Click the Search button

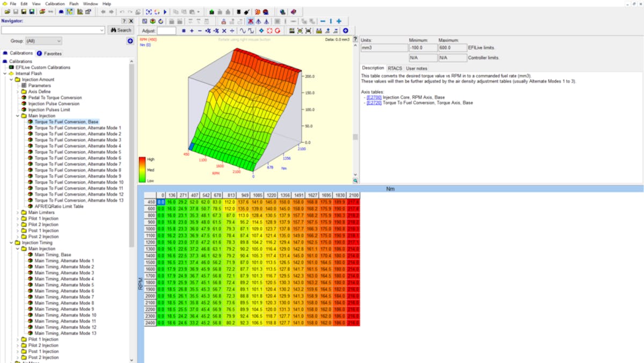click(x=121, y=30)
